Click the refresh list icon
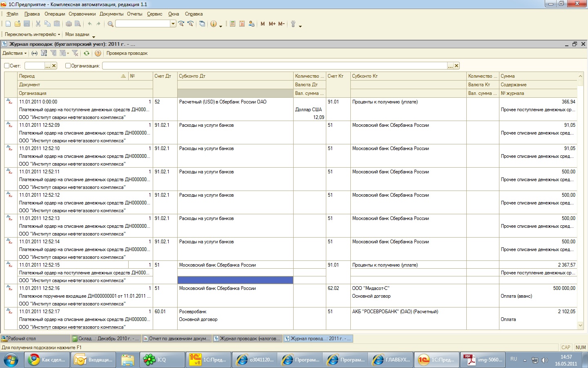This screenshot has width=588, height=368. point(87,53)
